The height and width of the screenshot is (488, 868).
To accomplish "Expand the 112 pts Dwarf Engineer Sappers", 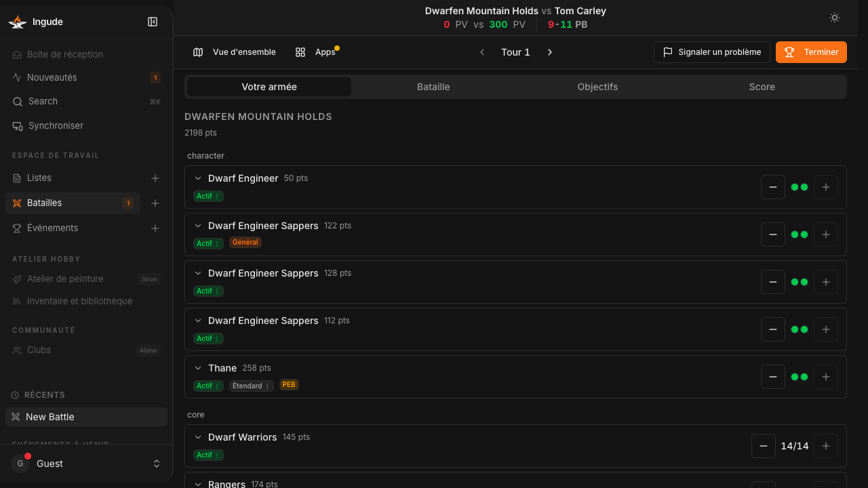I will 198,321.
